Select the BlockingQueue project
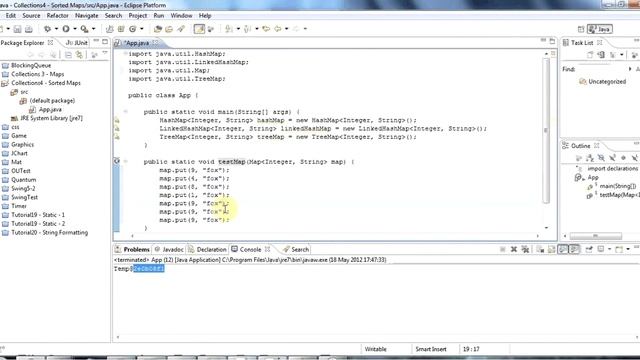 click(x=27, y=65)
